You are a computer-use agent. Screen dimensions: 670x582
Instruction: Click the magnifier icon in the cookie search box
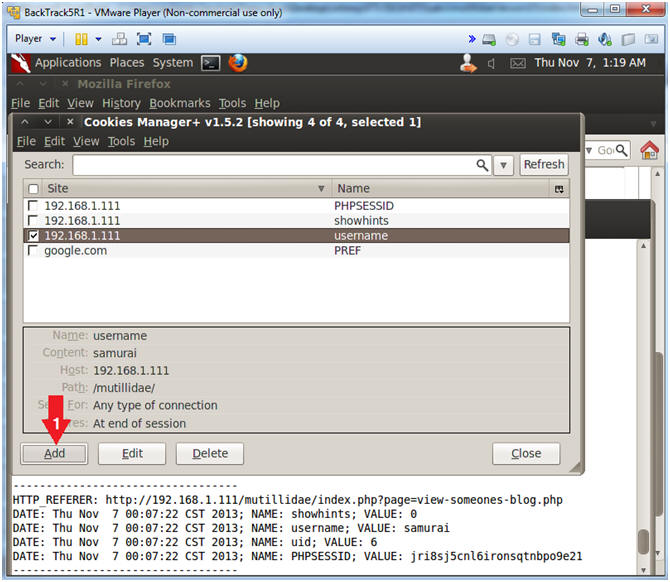[x=482, y=165]
